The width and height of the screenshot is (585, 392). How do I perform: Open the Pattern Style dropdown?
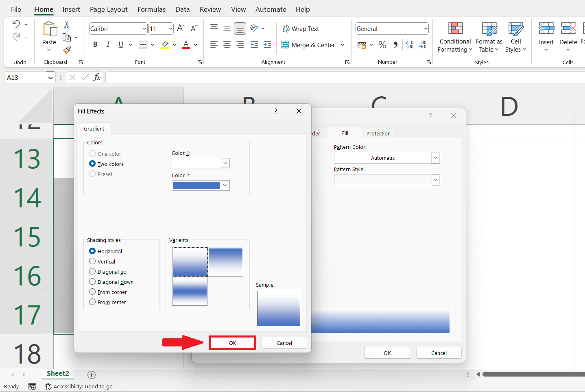coord(435,180)
